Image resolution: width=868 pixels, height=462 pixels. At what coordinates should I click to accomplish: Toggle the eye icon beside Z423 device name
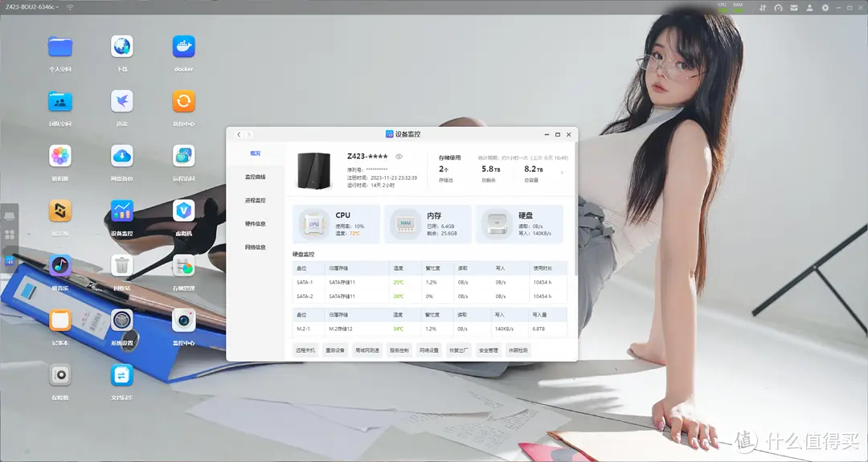(x=399, y=157)
